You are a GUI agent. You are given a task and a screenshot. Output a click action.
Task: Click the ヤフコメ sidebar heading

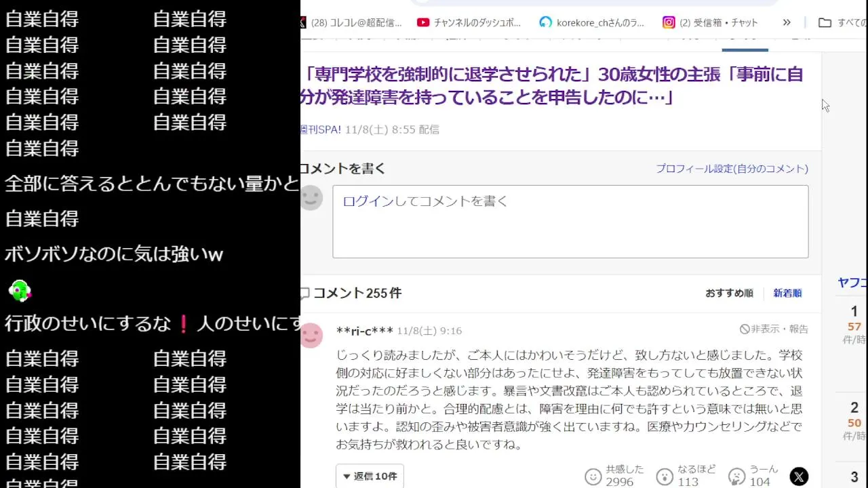852,283
